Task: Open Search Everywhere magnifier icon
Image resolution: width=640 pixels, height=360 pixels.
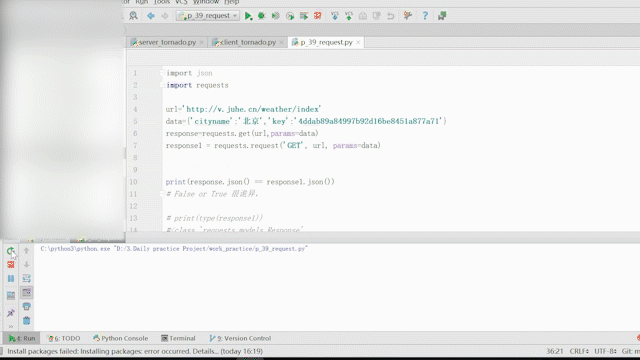Action: [133, 16]
